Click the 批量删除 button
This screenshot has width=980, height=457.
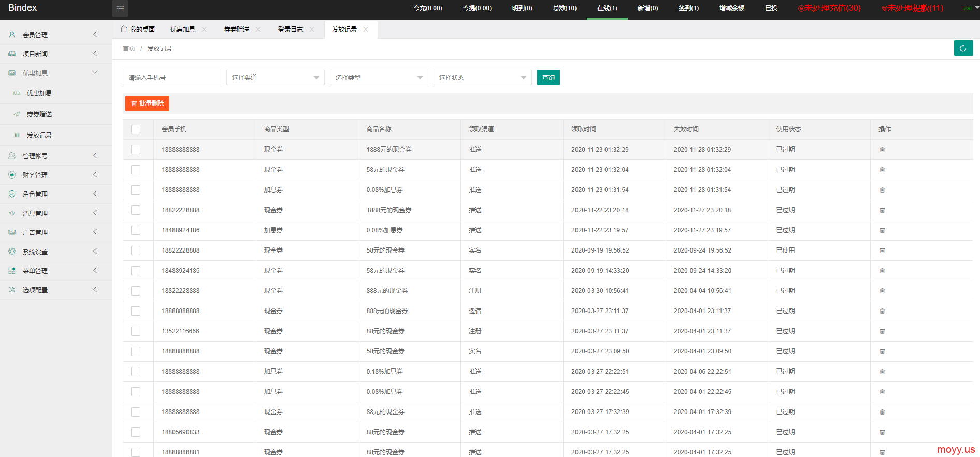click(147, 104)
